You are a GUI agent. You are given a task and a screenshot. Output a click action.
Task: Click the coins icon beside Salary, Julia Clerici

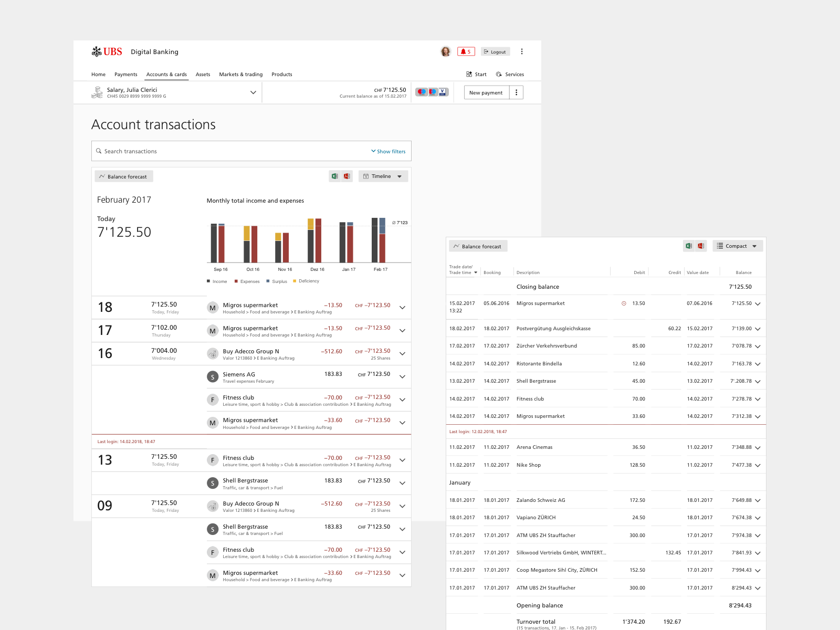(x=97, y=93)
